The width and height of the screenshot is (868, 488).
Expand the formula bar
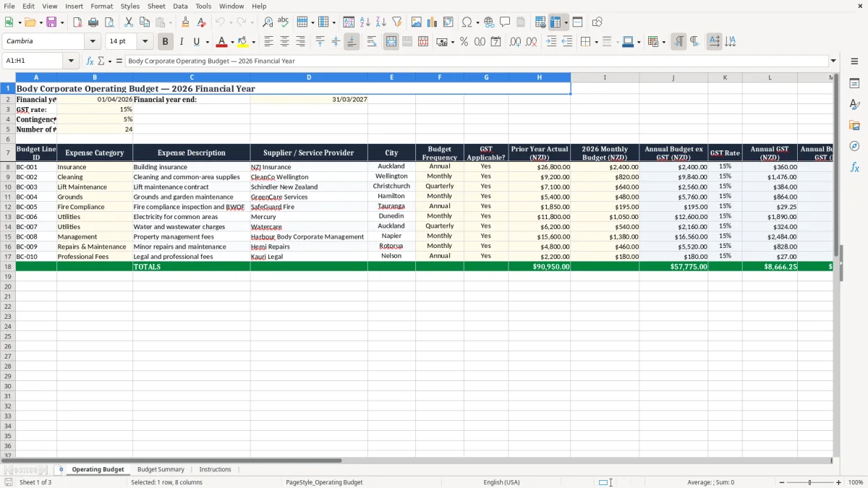833,61
